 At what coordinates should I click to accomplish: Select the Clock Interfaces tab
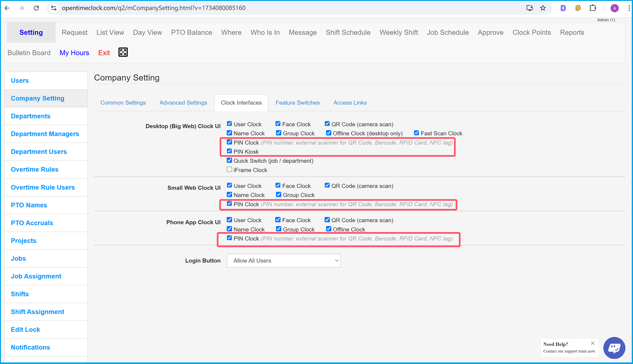[x=241, y=103]
